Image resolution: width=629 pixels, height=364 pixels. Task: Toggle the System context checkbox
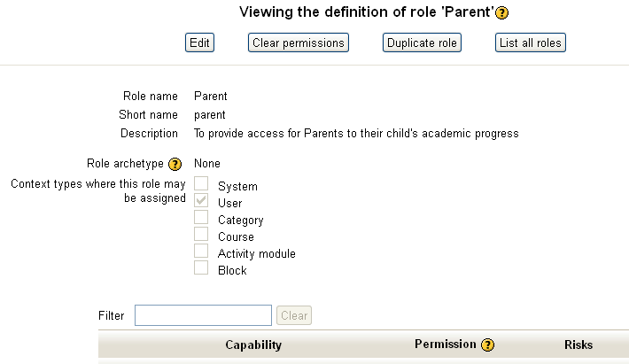point(201,184)
